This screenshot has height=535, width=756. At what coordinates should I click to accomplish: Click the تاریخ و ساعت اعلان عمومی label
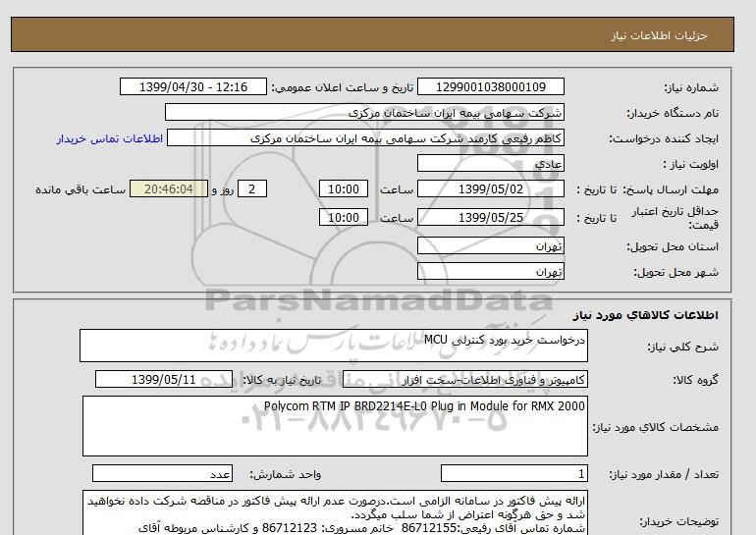pos(343,87)
